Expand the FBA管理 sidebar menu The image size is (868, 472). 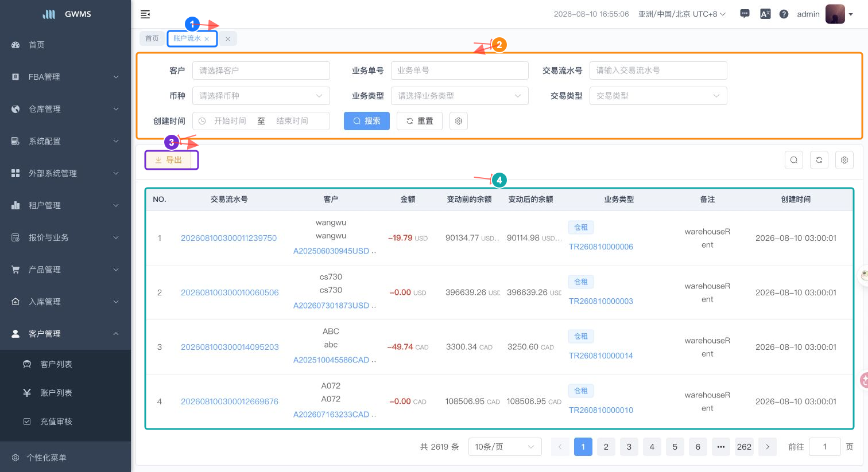65,77
